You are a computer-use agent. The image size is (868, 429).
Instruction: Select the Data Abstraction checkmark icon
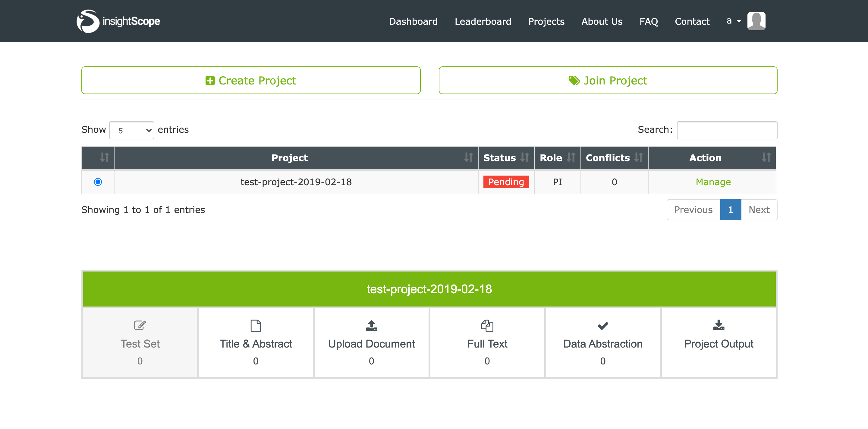[x=602, y=325]
